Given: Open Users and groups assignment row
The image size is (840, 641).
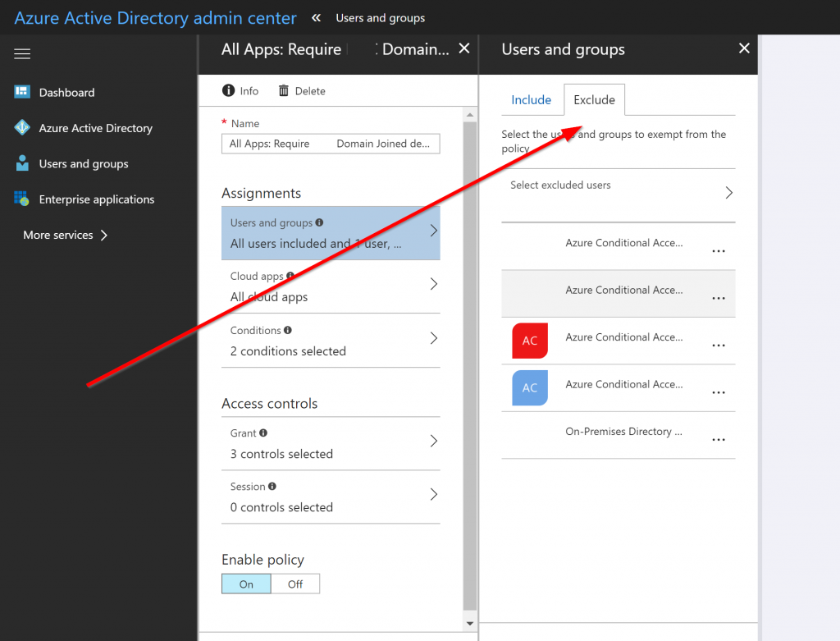Looking at the screenshot, I should (x=331, y=233).
